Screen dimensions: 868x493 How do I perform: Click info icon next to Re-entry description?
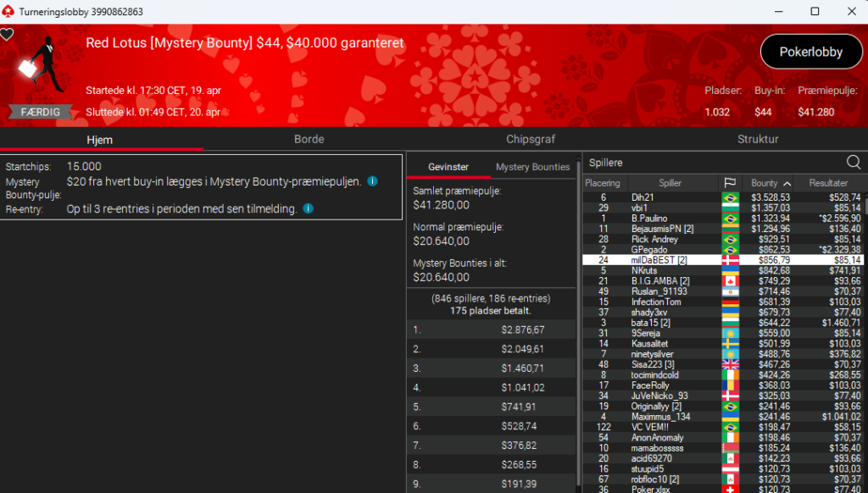coord(308,208)
